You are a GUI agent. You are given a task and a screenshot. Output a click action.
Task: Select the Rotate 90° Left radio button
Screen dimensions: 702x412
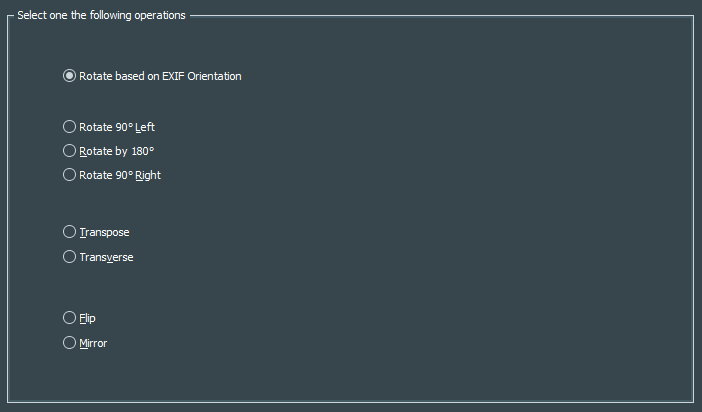pos(69,127)
